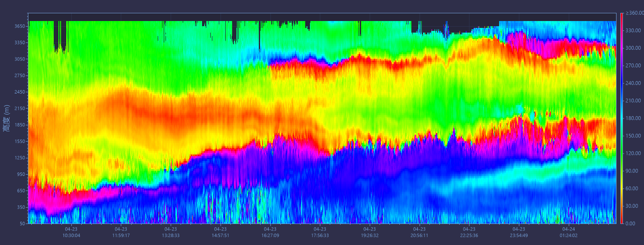The image size is (644, 245).
Task: Click the 650 height axis label
Action: click(20, 191)
